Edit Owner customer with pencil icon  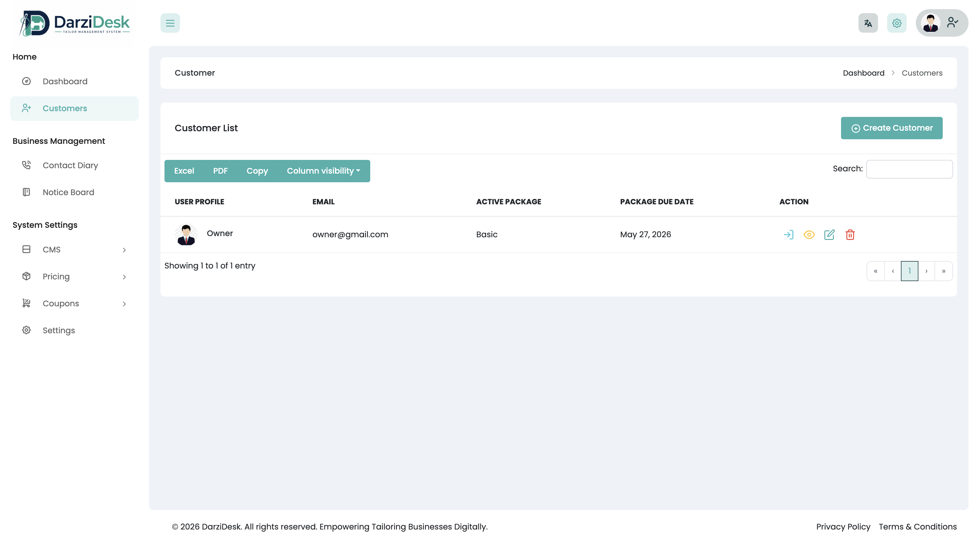(829, 235)
